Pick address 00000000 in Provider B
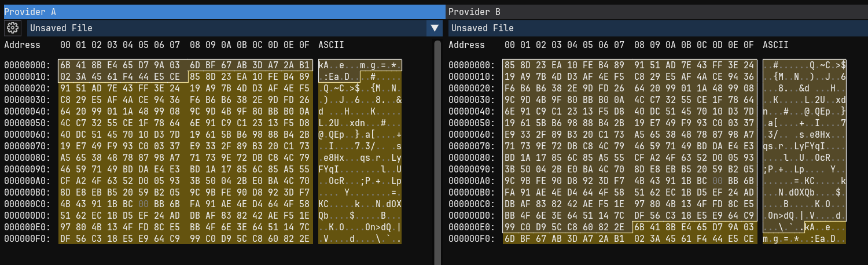 pyautogui.click(x=472, y=65)
